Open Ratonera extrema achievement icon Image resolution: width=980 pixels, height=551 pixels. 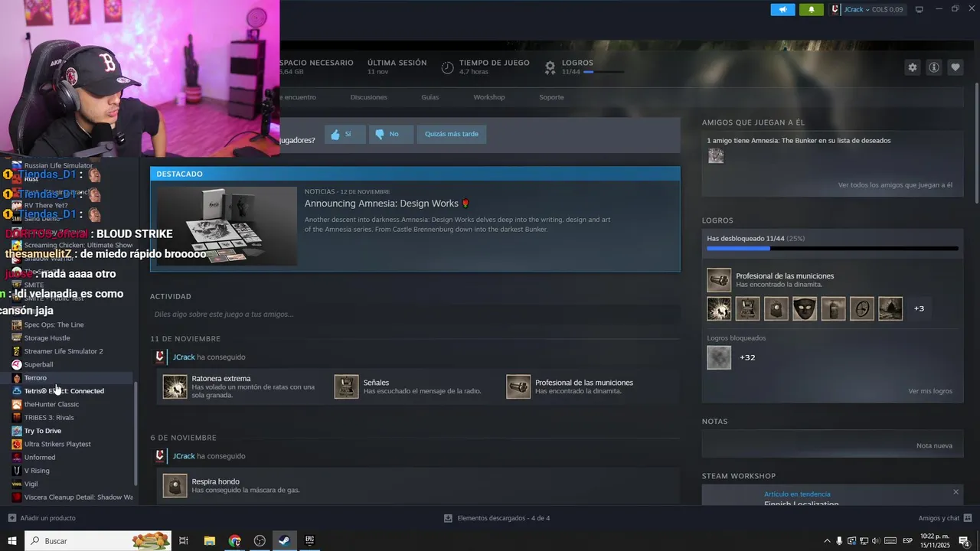tap(175, 386)
